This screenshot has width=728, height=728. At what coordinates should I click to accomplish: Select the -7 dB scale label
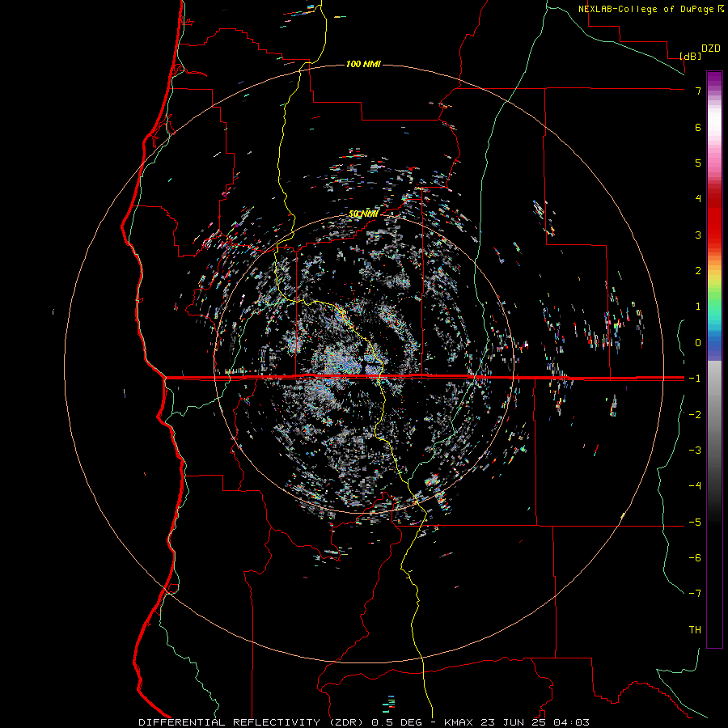[x=695, y=594]
